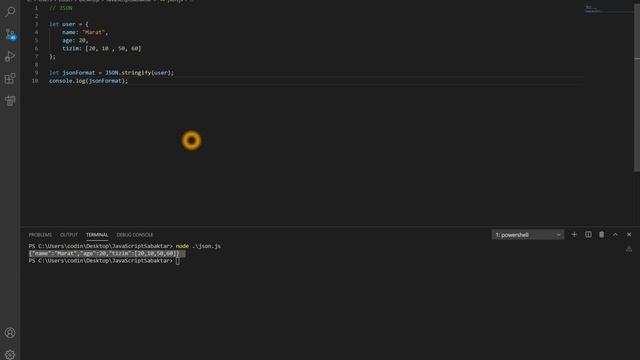Click the terminal prompt cursor input
The width and height of the screenshot is (640, 360).
coord(178,261)
